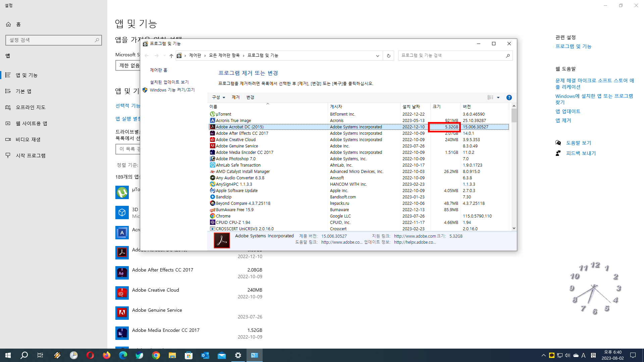Image resolution: width=644 pixels, height=362 pixels.
Task: Click the change view icon in toolbar
Action: (490, 98)
